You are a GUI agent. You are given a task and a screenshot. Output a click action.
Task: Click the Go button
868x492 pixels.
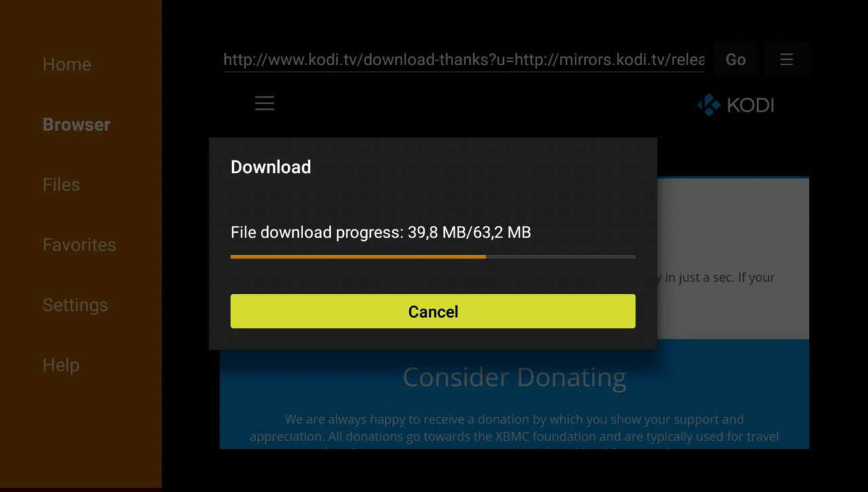coord(735,60)
